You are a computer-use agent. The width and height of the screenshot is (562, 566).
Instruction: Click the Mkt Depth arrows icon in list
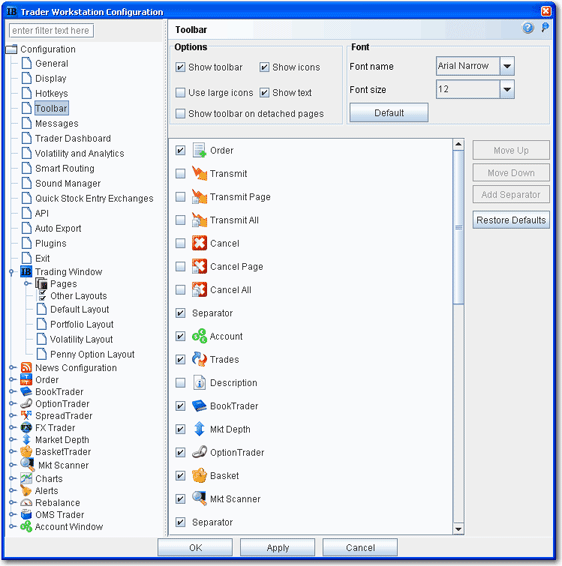pos(199,429)
